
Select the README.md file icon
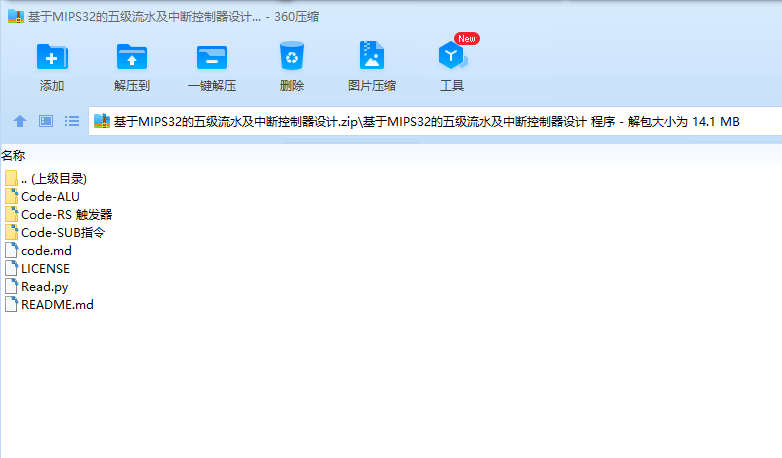11,304
